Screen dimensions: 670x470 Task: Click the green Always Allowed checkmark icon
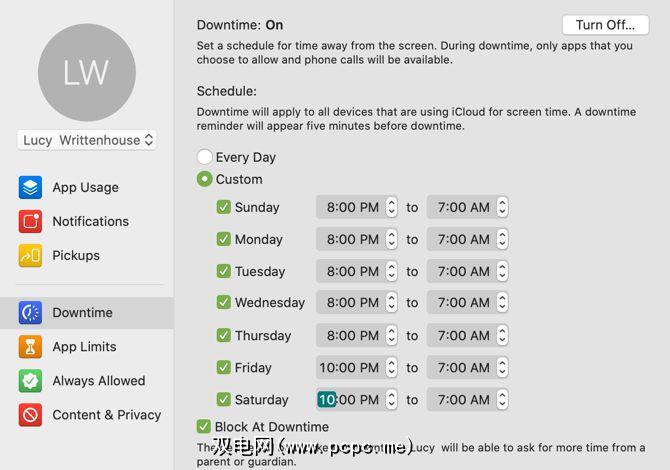pos(30,381)
